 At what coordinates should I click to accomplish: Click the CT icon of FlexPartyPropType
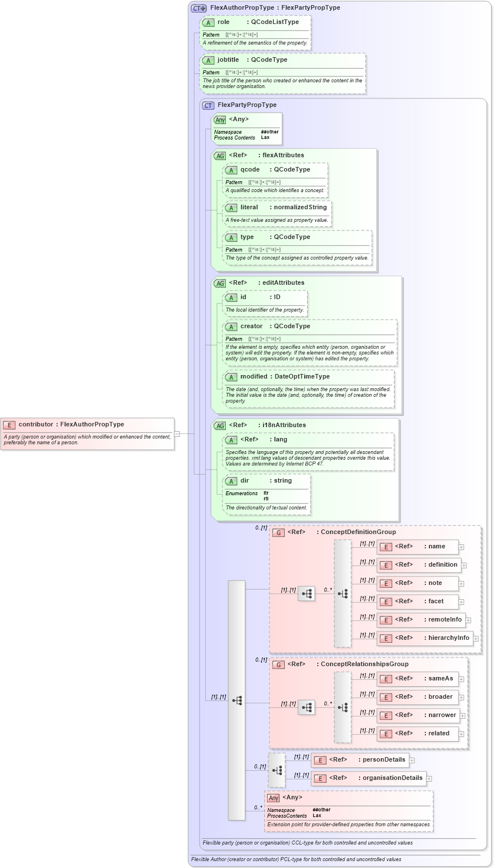click(208, 105)
